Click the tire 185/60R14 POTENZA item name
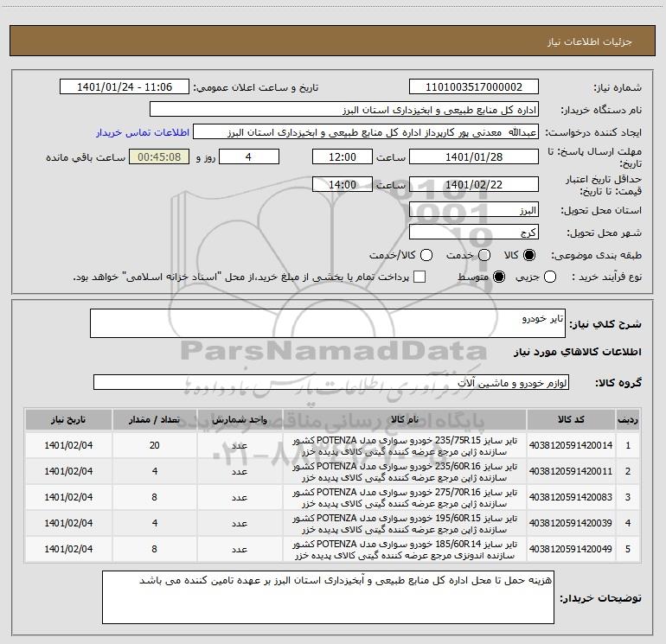 click(405, 549)
